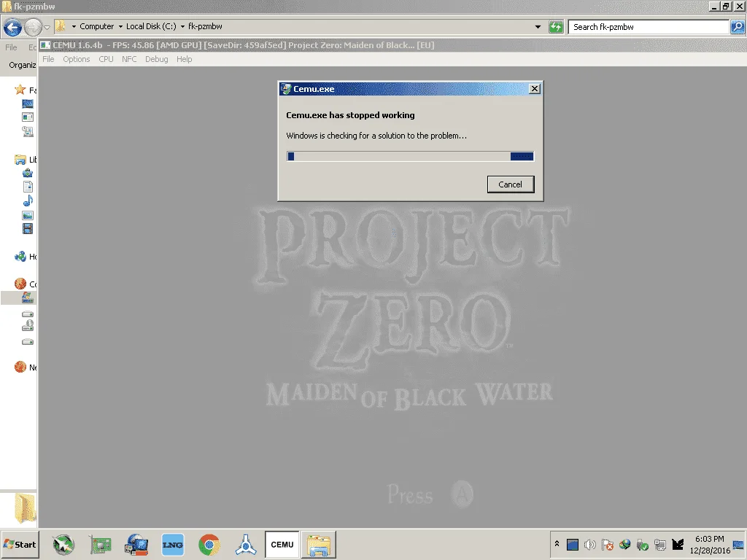Open the Pictures library icon

pos(28,215)
